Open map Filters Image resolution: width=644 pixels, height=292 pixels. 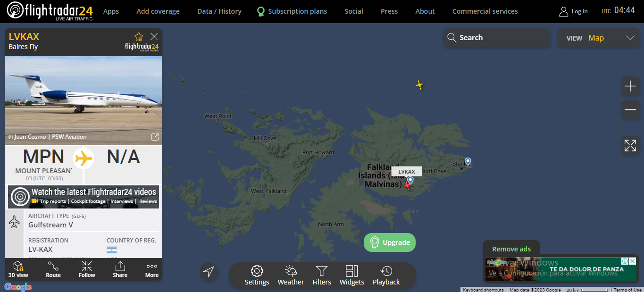pyautogui.click(x=322, y=276)
